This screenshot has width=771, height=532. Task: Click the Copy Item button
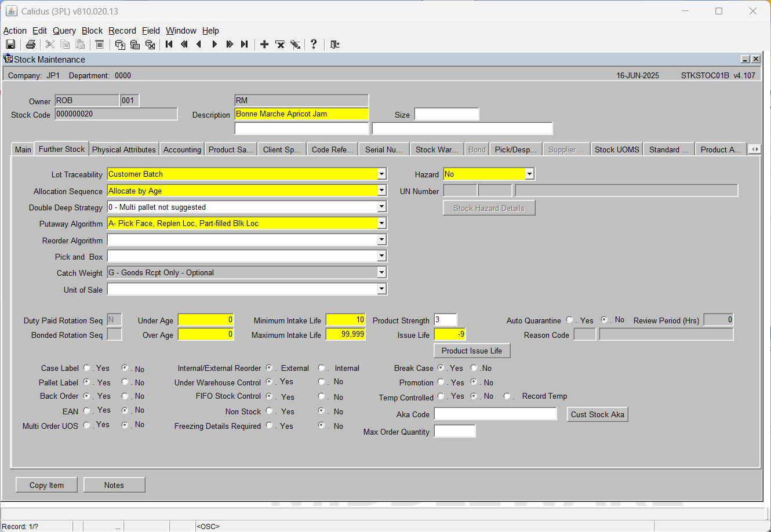pyautogui.click(x=47, y=485)
